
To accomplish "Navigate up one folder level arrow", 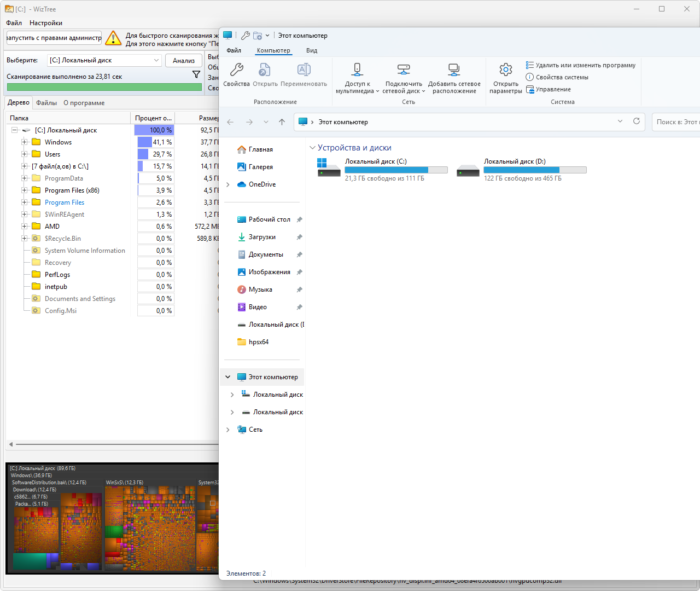I will coord(282,122).
